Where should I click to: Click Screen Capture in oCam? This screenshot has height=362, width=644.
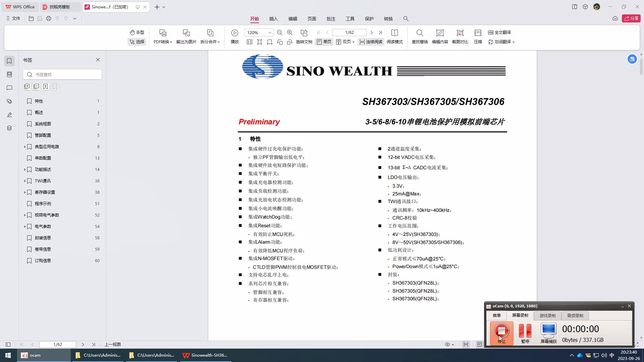548,333
